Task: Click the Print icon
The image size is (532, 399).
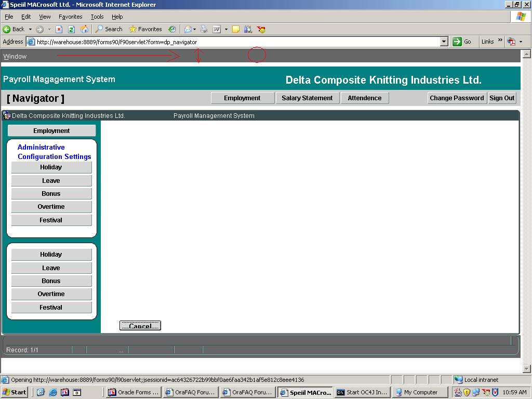Action: click(x=204, y=29)
